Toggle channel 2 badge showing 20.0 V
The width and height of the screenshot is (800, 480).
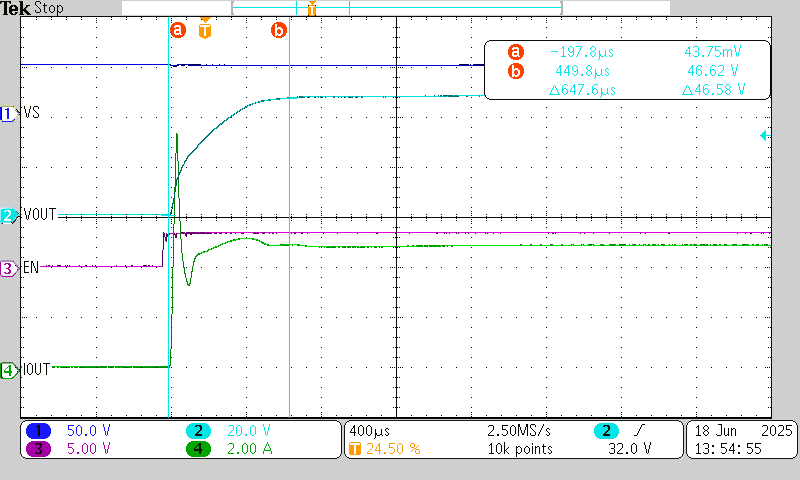(x=199, y=430)
